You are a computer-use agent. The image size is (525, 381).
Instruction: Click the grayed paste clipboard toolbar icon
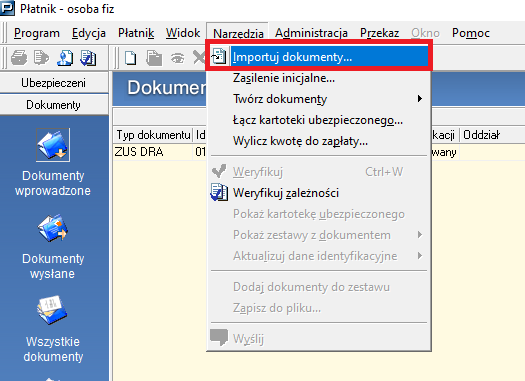coord(154,58)
